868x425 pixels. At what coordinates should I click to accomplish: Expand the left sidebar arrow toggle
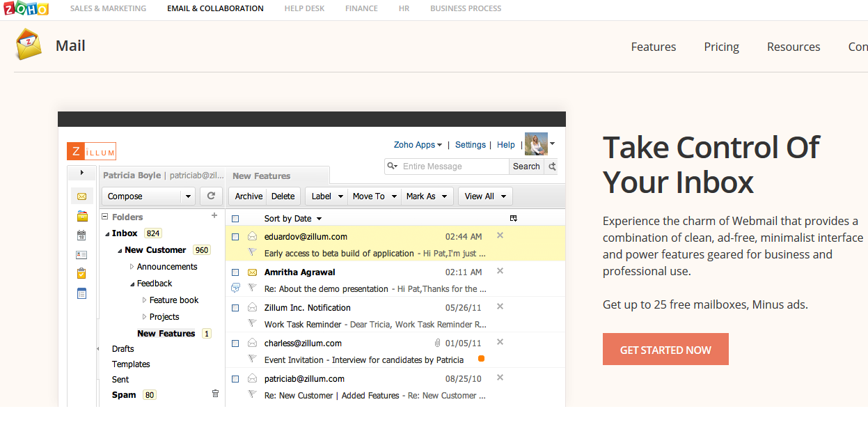pos(81,172)
